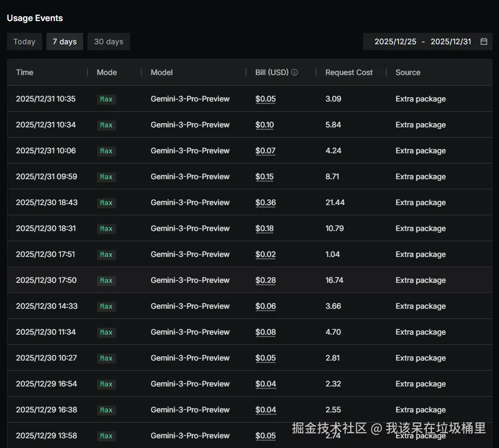Open the $0.15 bill link at 12/31 09:59
The width and height of the screenshot is (499, 448).
[264, 177]
